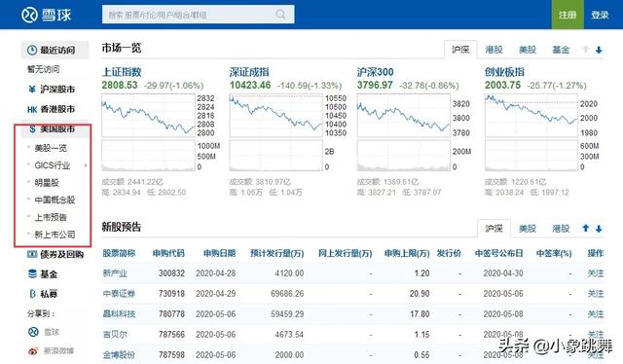Viewport: 623px width, 364px height.
Task: Switch new stock forecast to 港股 tab
Action: [x=561, y=229]
